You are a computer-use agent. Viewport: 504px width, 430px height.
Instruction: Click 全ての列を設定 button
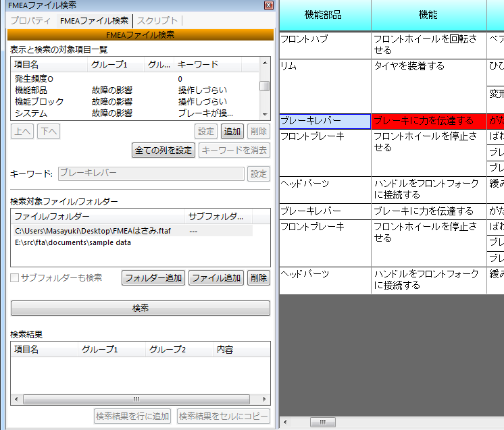pos(163,151)
